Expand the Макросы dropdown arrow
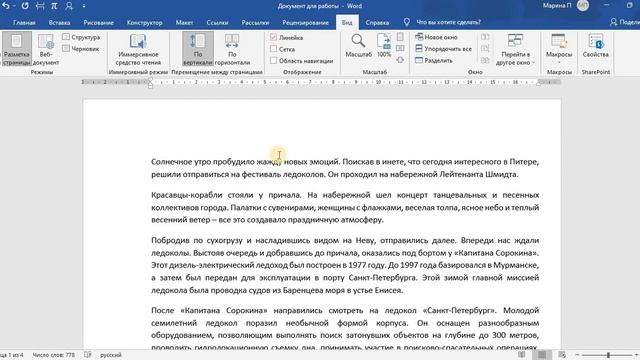The image size is (640, 360). pyautogui.click(x=559, y=62)
